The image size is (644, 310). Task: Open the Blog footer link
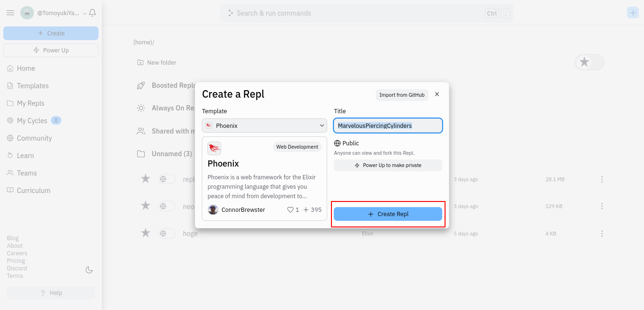click(13, 238)
